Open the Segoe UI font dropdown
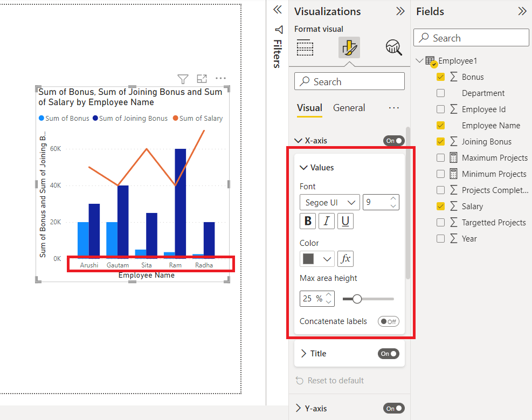 pos(329,203)
